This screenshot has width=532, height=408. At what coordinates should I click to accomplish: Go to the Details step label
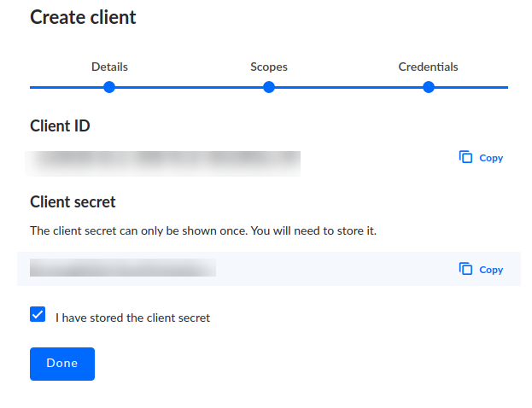pos(109,67)
